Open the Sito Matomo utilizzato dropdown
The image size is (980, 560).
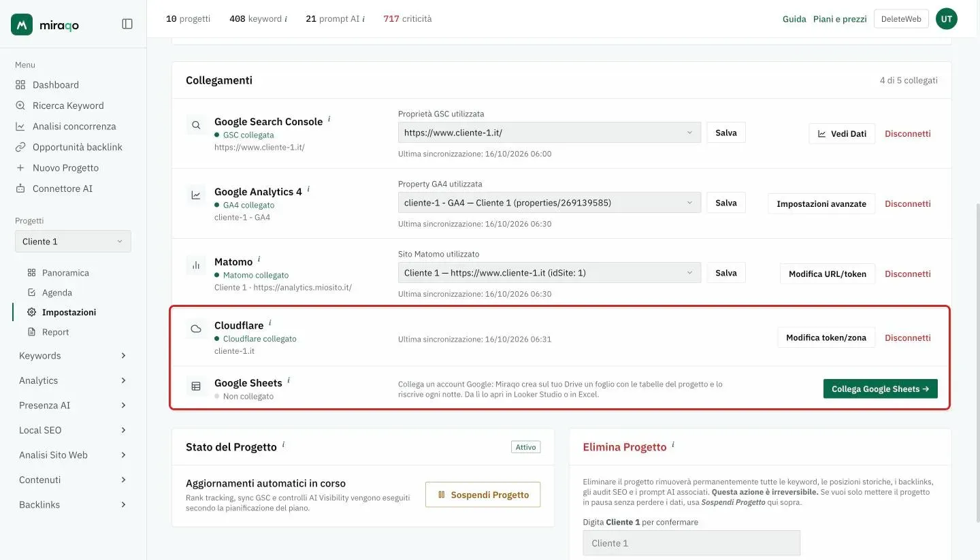coord(549,273)
